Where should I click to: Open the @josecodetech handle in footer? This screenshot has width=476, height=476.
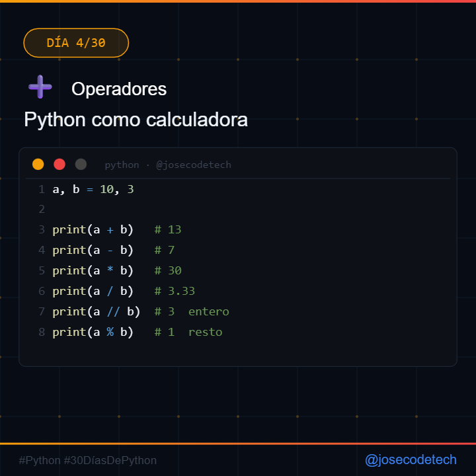411,460
